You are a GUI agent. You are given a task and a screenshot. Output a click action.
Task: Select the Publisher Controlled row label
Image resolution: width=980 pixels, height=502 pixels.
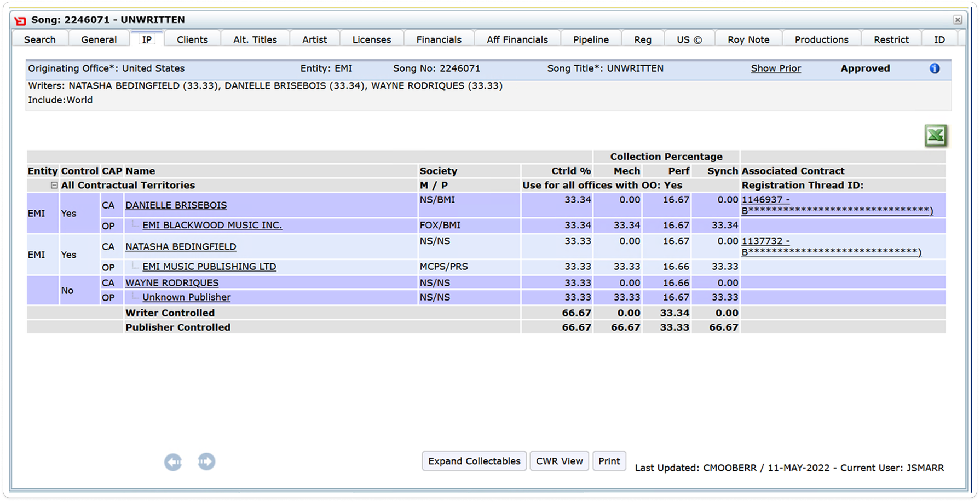click(x=178, y=327)
